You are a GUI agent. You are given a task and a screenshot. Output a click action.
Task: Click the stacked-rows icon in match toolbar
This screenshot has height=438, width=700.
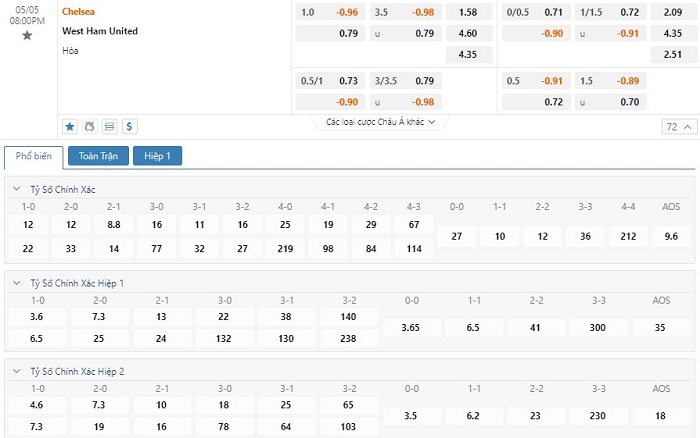tap(110, 127)
